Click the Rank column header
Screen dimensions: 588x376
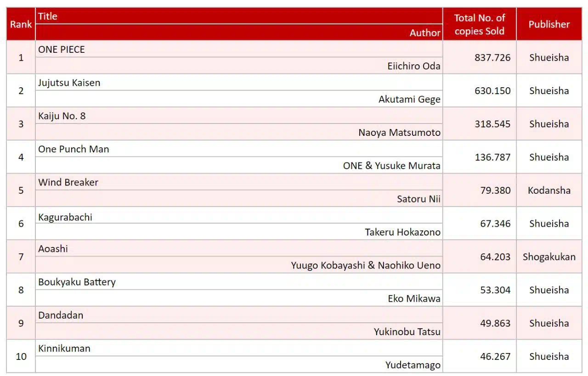click(x=21, y=24)
